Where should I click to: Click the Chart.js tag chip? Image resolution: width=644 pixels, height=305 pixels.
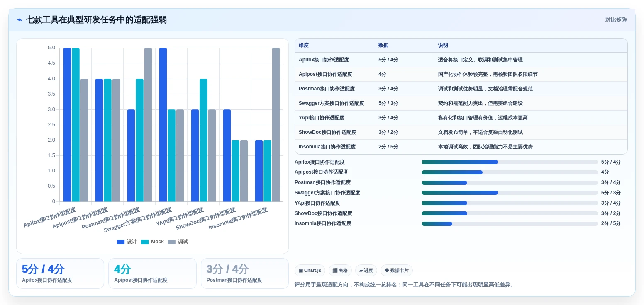(x=310, y=271)
